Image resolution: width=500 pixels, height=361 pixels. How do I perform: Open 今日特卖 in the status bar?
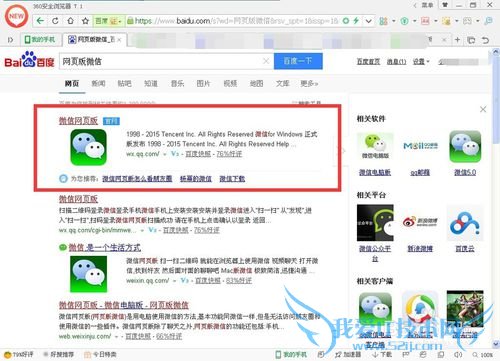(100, 355)
